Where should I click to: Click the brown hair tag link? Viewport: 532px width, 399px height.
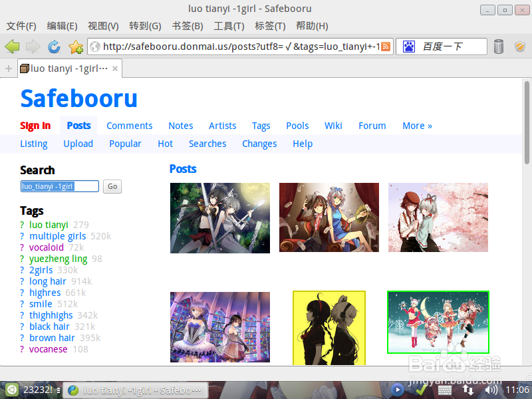[x=52, y=338]
